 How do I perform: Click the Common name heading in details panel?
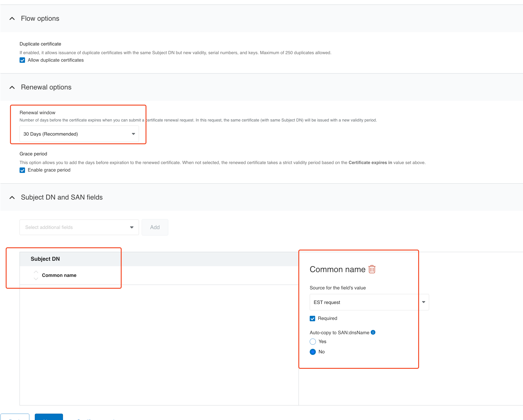coord(337,269)
